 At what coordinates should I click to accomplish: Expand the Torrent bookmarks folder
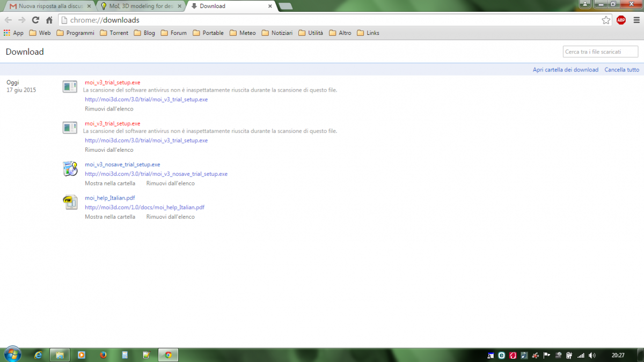[114, 33]
